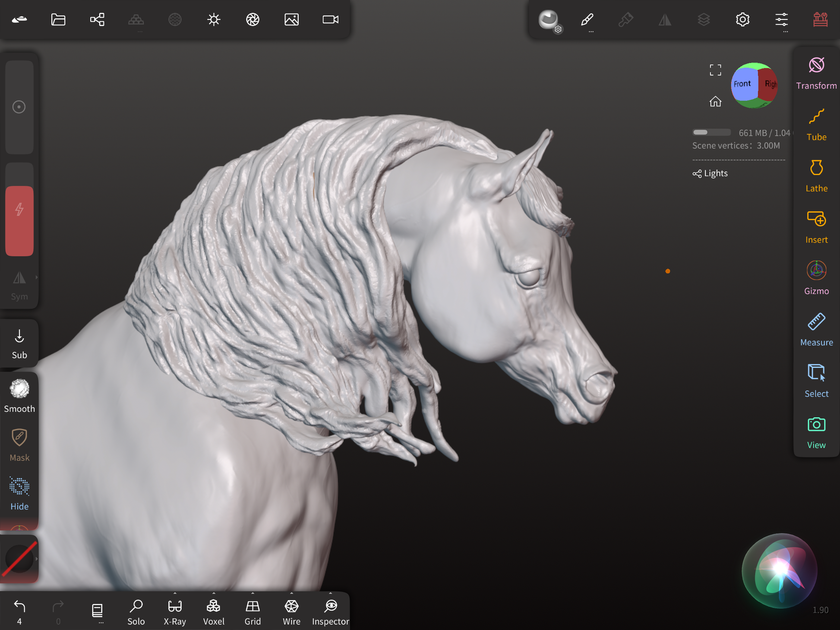Expand Voxel remesh options

(214, 593)
